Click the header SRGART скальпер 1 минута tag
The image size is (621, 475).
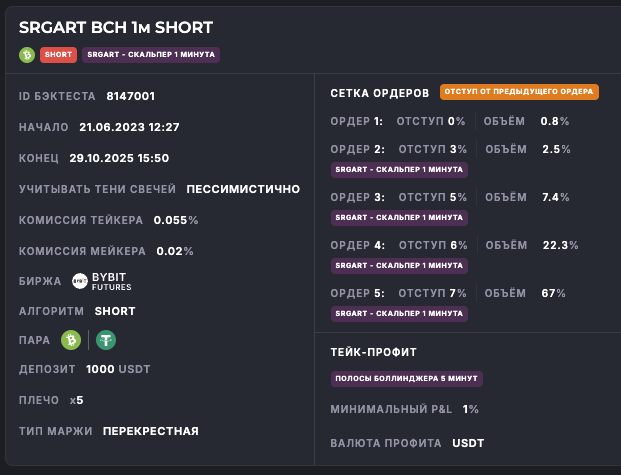pos(151,54)
